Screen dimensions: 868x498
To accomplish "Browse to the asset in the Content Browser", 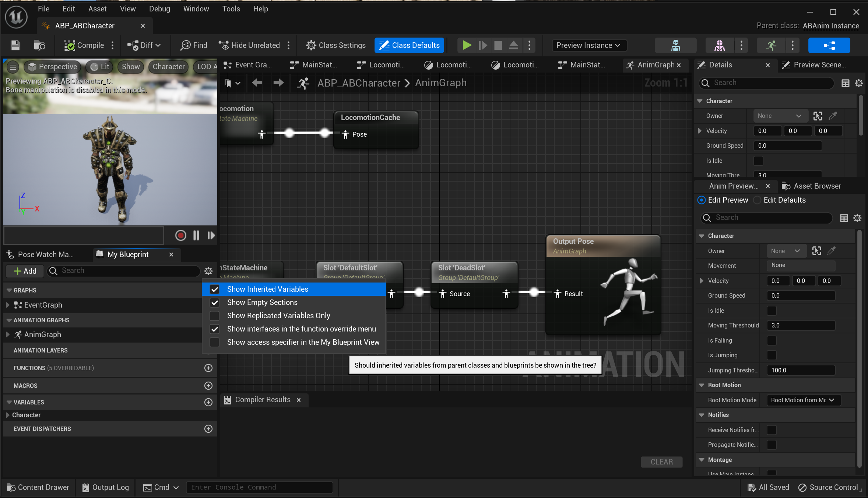I will 39,45.
